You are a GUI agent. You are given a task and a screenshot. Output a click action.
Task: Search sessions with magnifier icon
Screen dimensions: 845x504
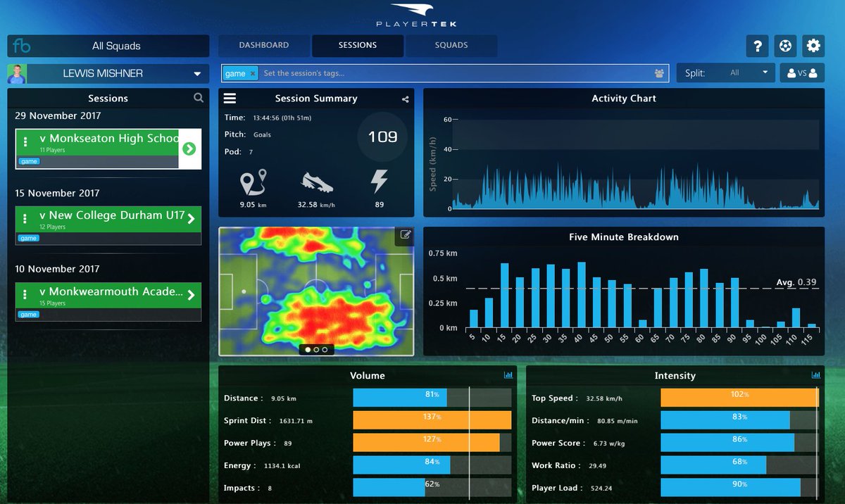pos(199,98)
